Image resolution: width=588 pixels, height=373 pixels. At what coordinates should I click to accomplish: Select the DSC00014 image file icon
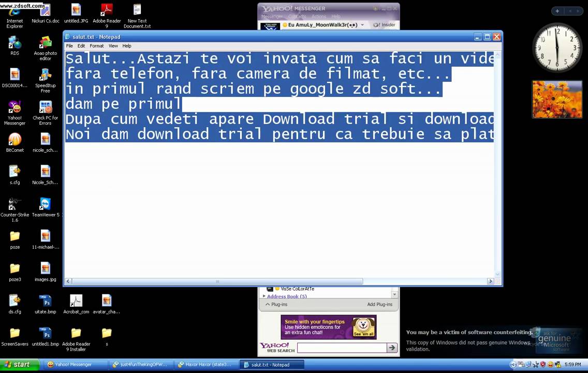click(14, 78)
